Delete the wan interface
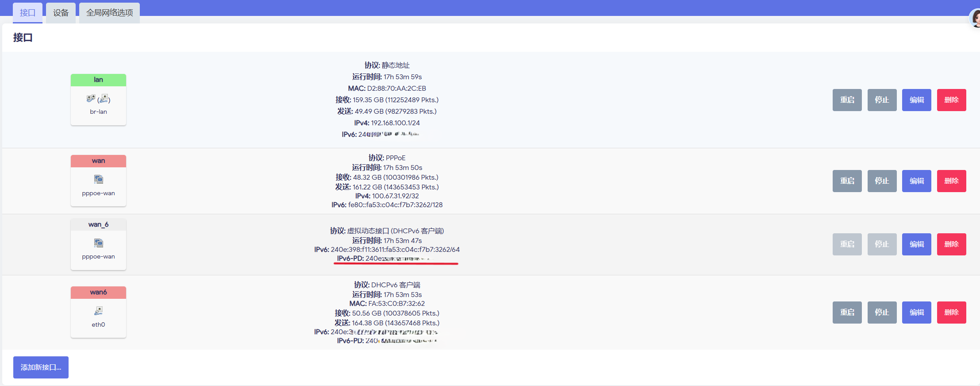The image size is (980, 386). pos(951,181)
